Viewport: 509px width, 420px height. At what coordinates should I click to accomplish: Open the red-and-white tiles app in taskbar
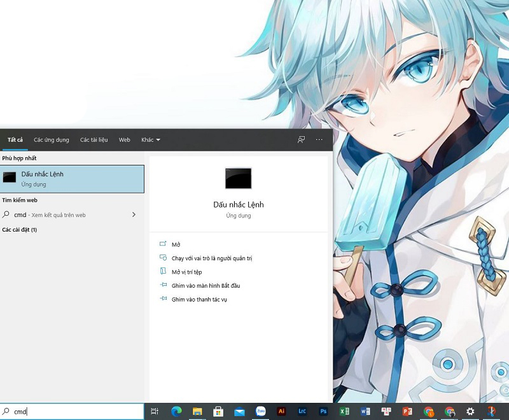(x=386, y=412)
